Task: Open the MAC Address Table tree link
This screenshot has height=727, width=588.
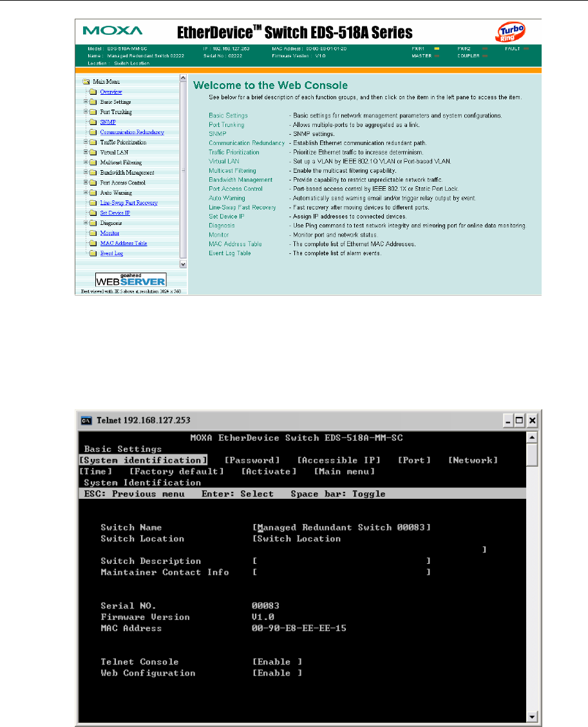Action: [x=124, y=243]
